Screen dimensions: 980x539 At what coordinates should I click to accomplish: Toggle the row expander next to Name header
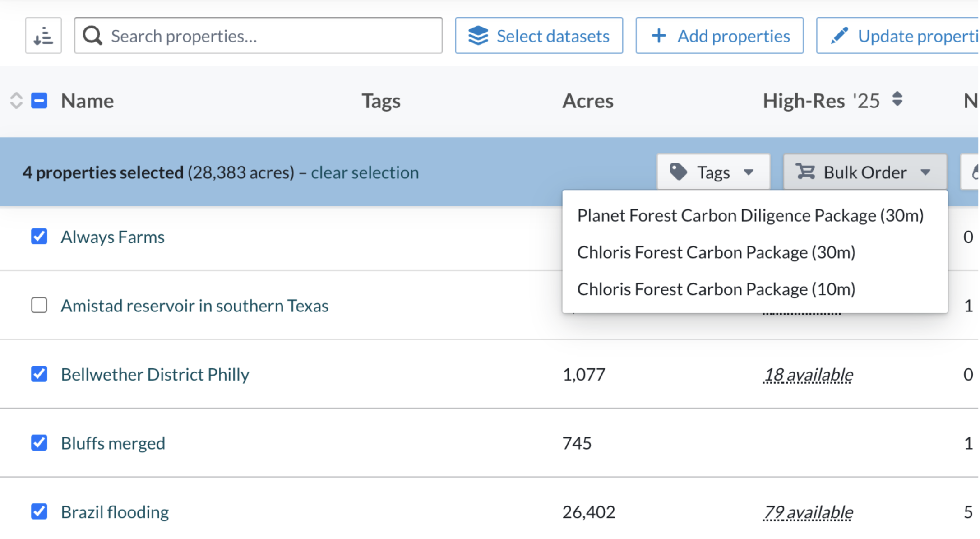[x=16, y=101]
